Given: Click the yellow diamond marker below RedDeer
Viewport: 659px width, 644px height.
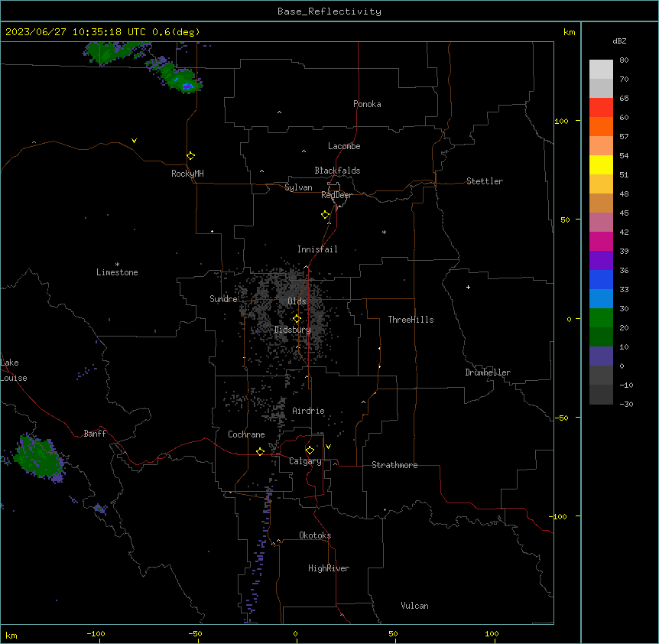Looking at the screenshot, I should tap(326, 215).
